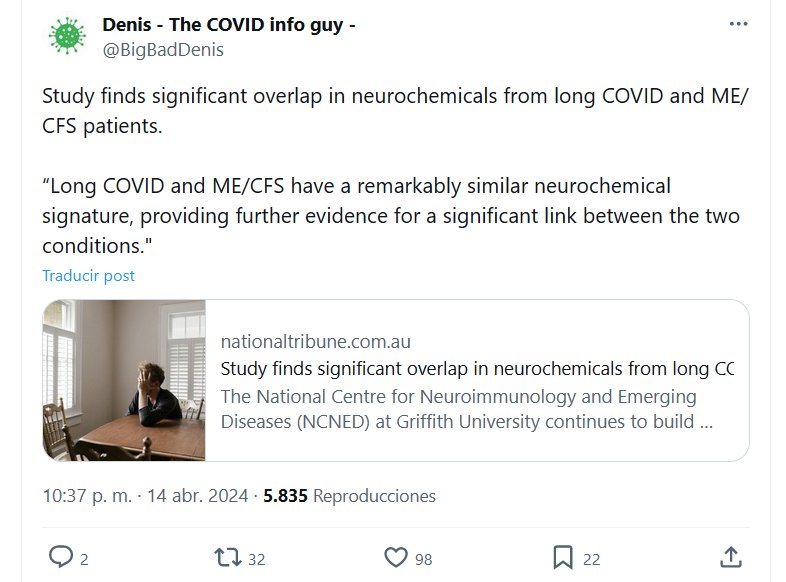Viewport: 786px width, 582px height.
Task: Click the reply speech bubble icon
Action: (61, 557)
